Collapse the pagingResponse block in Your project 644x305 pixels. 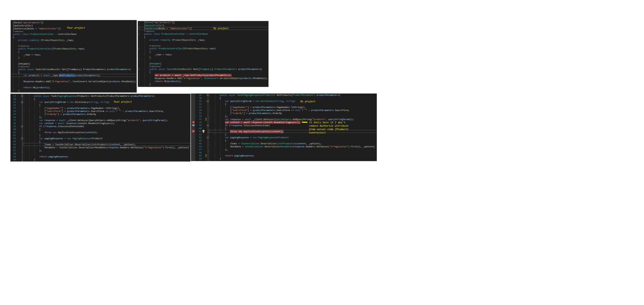22,138
